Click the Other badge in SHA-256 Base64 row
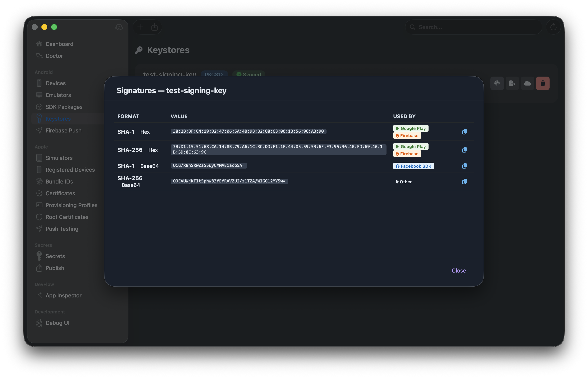 click(x=403, y=182)
